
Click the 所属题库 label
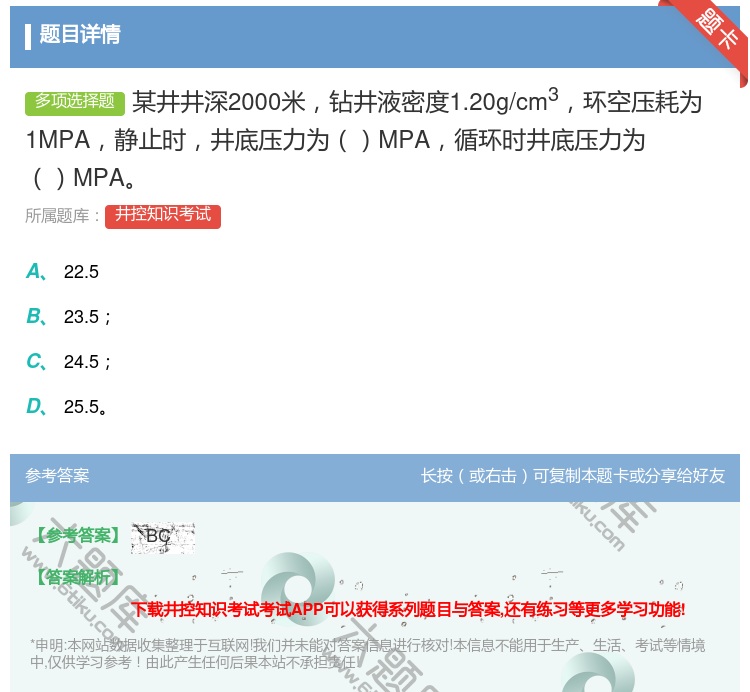[62, 216]
